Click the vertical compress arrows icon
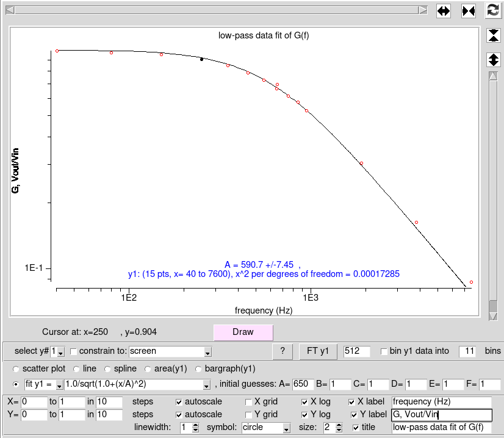Image resolution: width=504 pixels, height=438 pixels. point(493,35)
